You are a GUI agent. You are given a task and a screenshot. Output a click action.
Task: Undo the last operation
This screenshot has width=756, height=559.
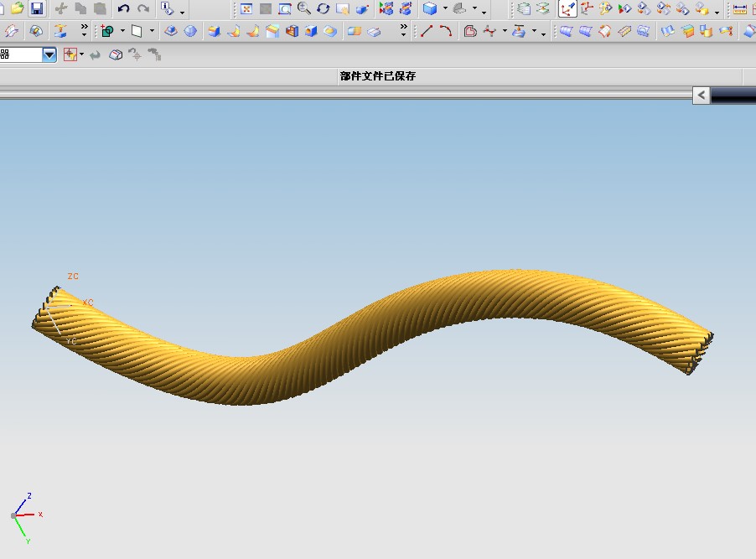[x=123, y=8]
